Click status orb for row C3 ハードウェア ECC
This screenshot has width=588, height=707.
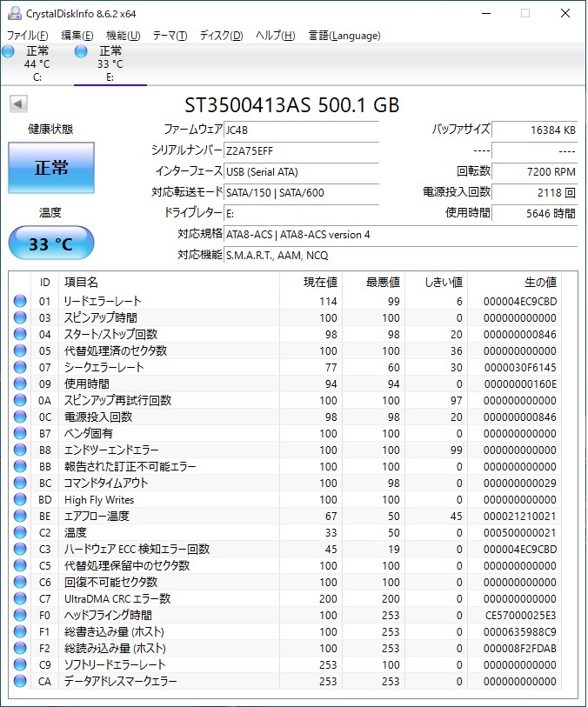pyautogui.click(x=20, y=549)
